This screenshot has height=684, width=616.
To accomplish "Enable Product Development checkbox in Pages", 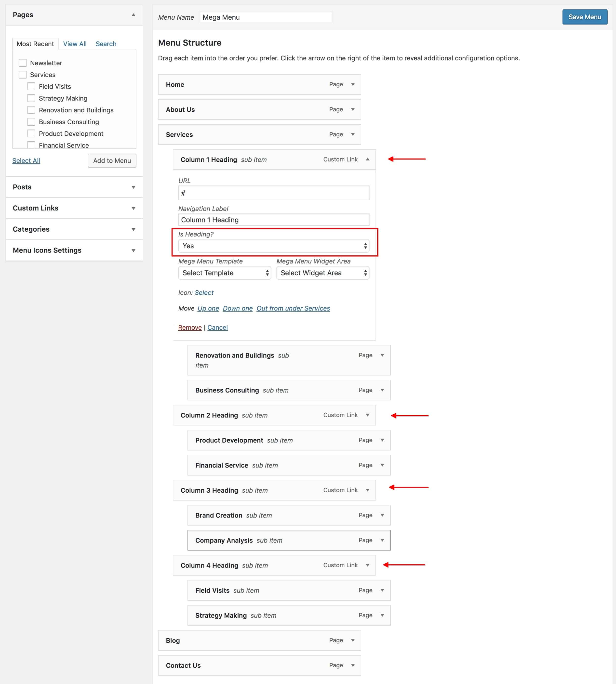I will [x=31, y=134].
